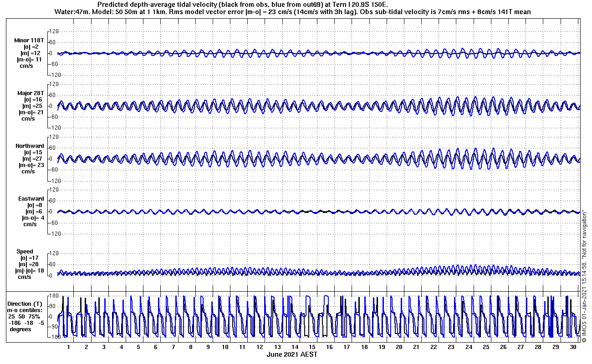Screen dimensions: 592x364
Task: Click the 'June 2021 AEST' axis label
Action: coord(292,354)
